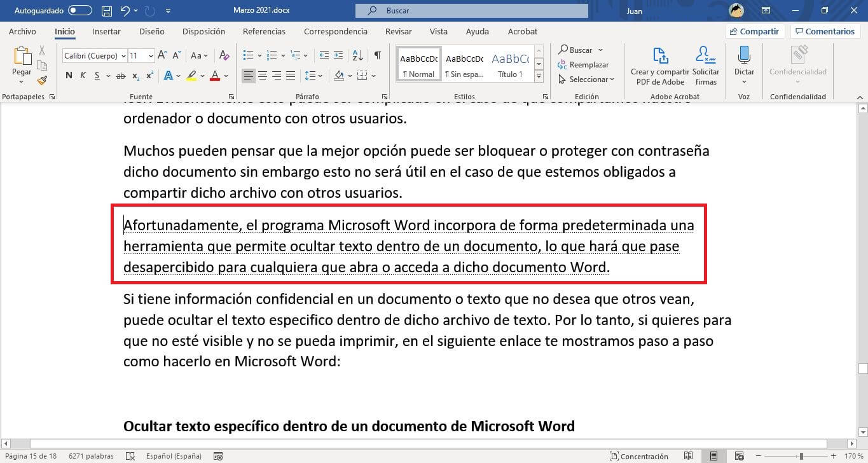Expand the borders dropdown arrow
Viewport: 868px width, 463px height.
point(373,76)
